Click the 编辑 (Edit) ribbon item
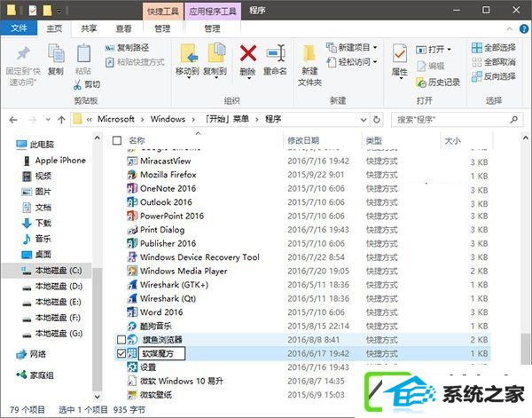The width and height of the screenshot is (532, 418). point(431,66)
